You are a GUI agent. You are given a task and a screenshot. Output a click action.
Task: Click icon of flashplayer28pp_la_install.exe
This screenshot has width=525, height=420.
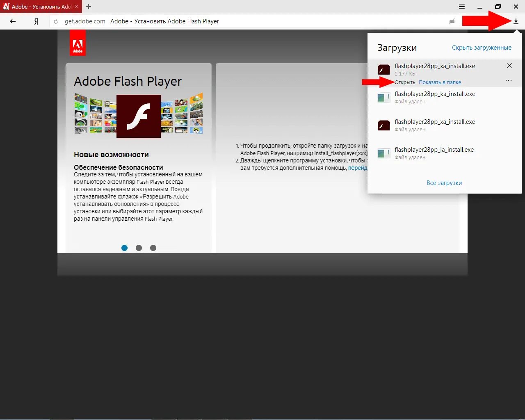(x=383, y=153)
